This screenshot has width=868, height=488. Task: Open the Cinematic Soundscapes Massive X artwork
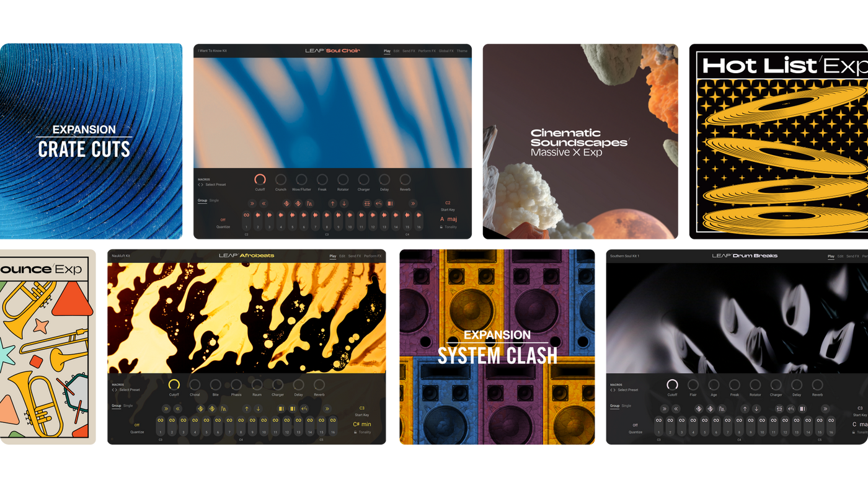click(x=580, y=141)
